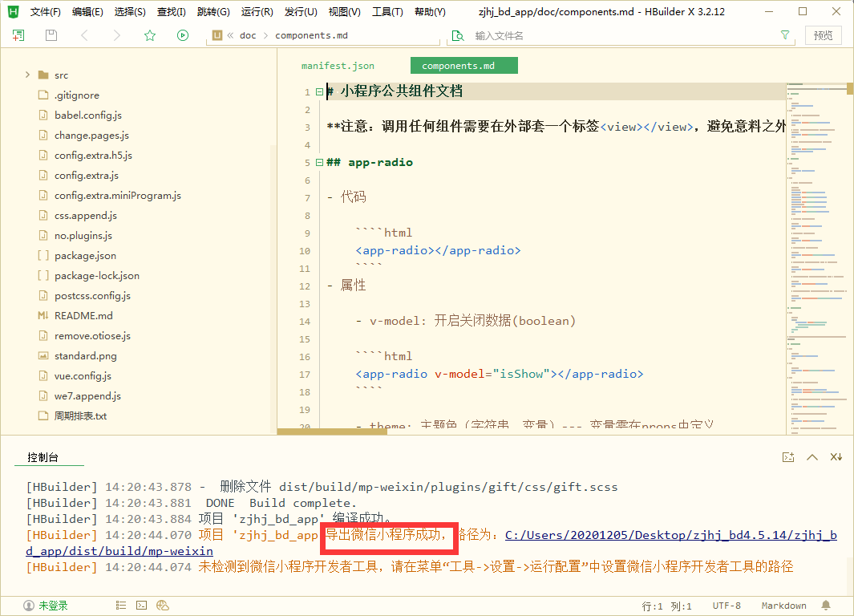Image resolution: width=854 pixels, height=616 pixels.
Task: Open the Markdown language selector
Action: (783, 605)
